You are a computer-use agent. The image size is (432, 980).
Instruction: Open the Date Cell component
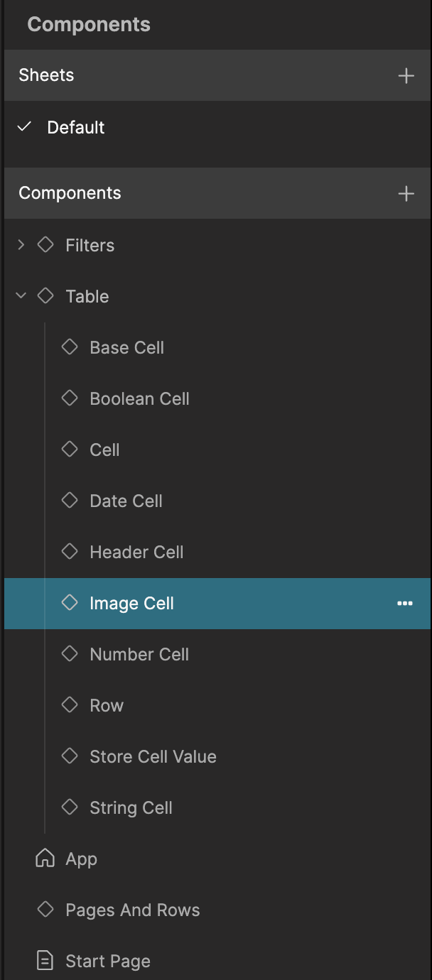click(126, 501)
